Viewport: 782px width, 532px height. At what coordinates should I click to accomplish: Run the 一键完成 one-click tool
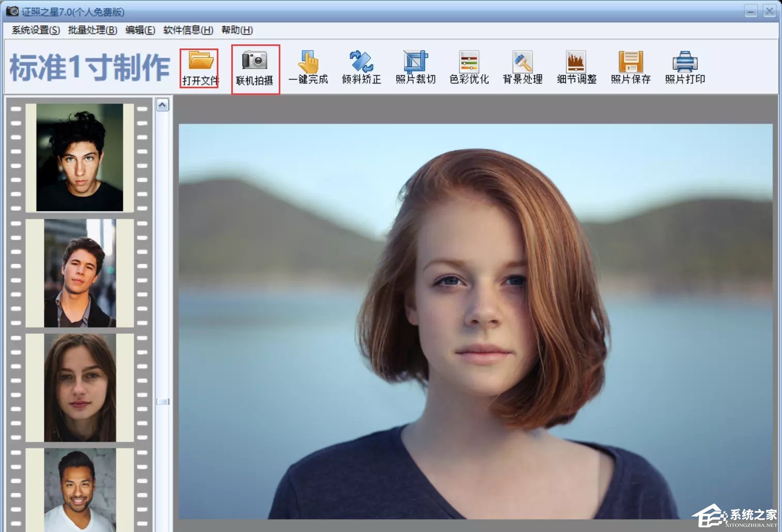point(309,63)
